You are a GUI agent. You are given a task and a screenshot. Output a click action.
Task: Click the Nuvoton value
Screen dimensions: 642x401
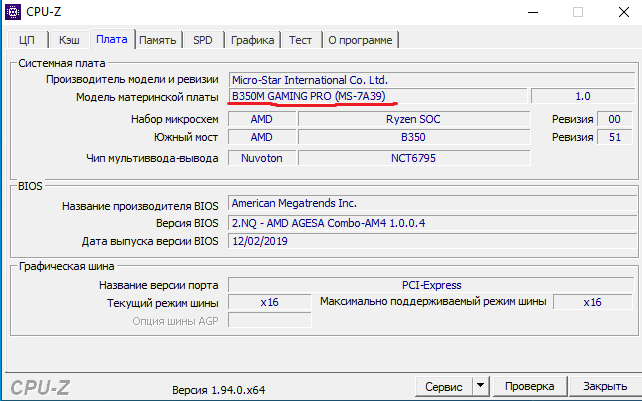pos(262,158)
